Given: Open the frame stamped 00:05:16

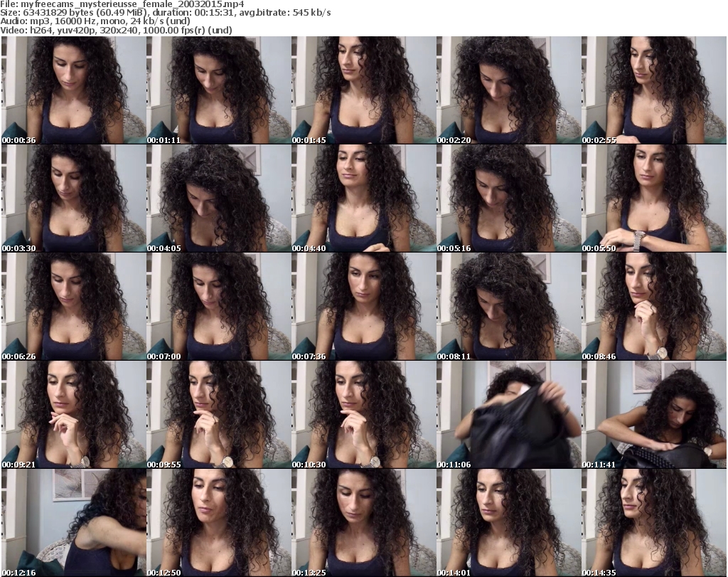Looking at the screenshot, I should (508, 198).
